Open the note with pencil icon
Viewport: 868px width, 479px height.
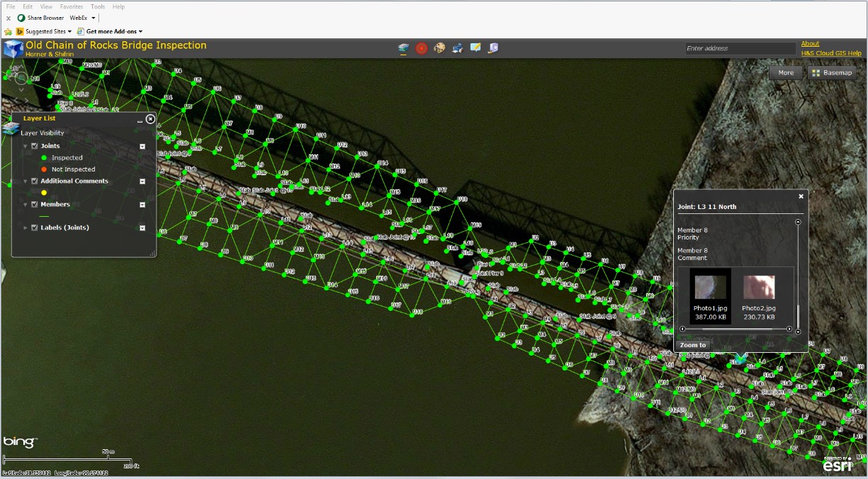475,48
